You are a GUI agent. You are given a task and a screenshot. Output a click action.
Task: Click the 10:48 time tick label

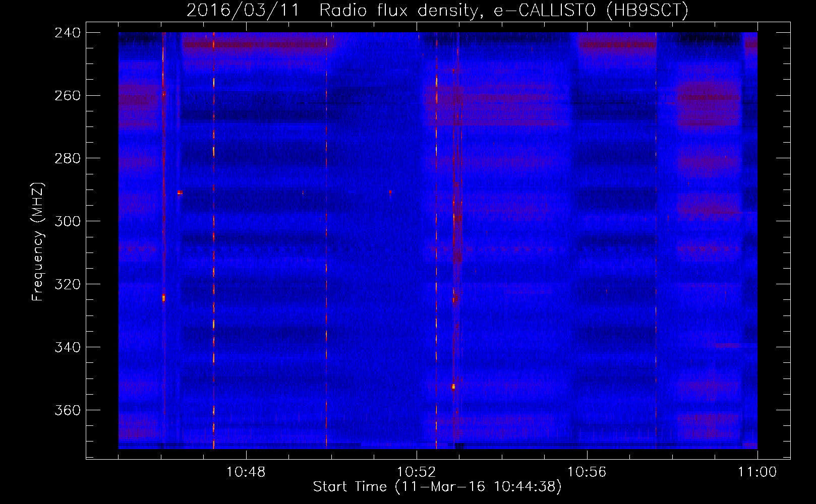(246, 472)
